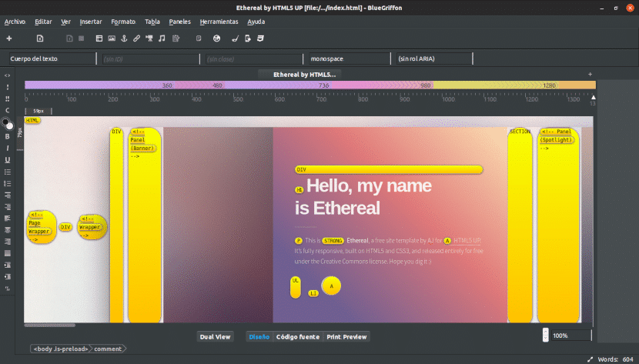Toggle the strong double exclamation icon

[8, 99]
